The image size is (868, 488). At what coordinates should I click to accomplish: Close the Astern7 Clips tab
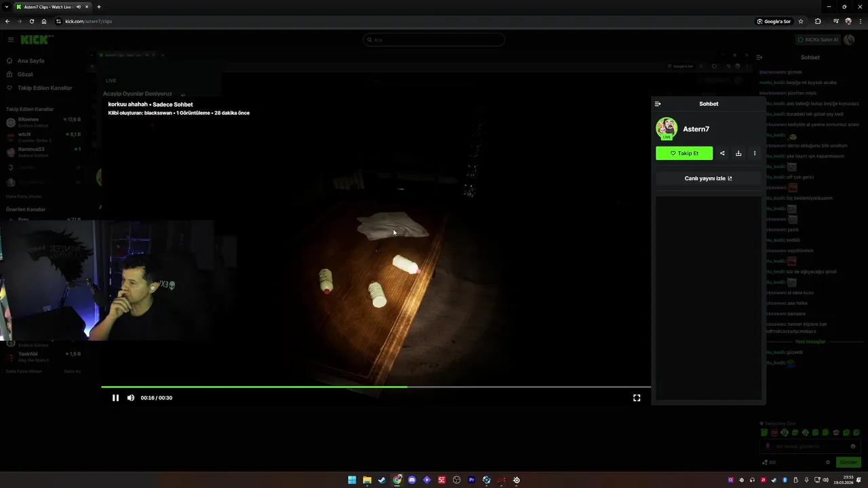87,7
